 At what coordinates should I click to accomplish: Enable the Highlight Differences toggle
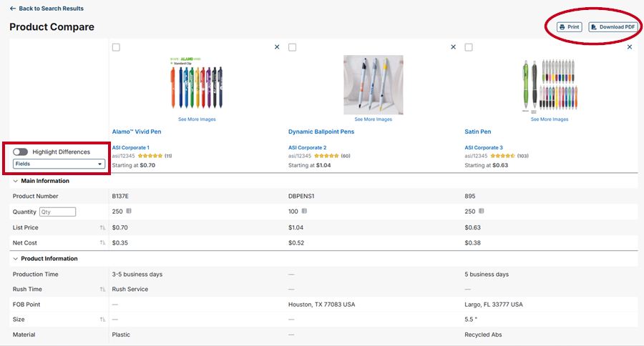[20, 152]
